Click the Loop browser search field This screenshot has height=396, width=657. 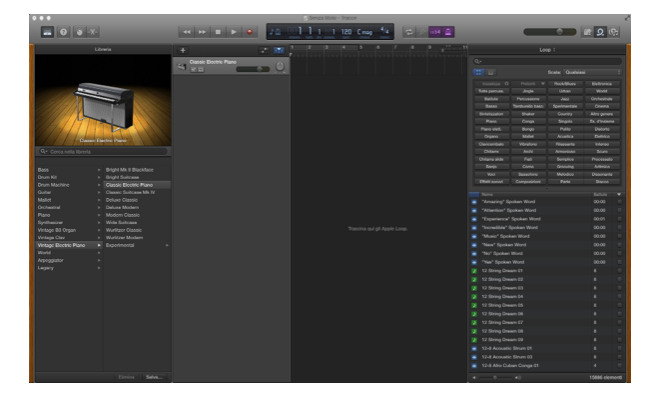click(x=547, y=62)
